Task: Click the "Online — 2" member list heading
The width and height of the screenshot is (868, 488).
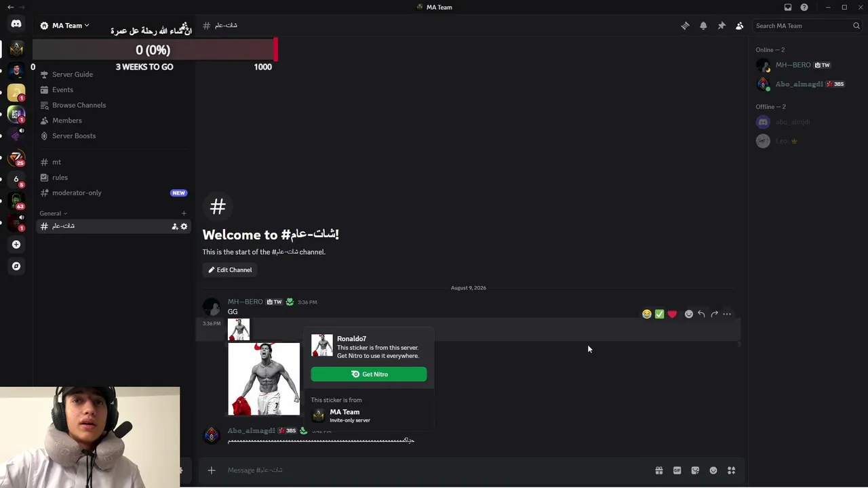Action: tap(770, 50)
